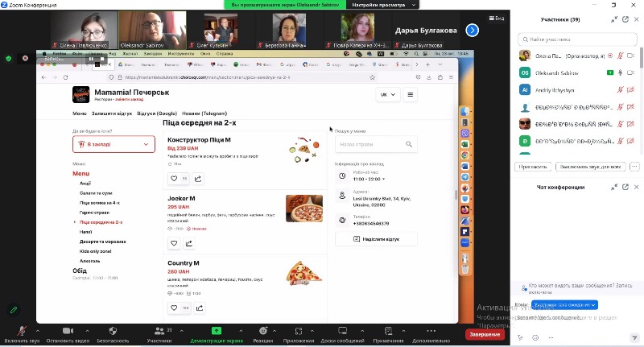This screenshot has width=644, height=347.
Task: Click the red Завершение end button
Action: point(485,334)
